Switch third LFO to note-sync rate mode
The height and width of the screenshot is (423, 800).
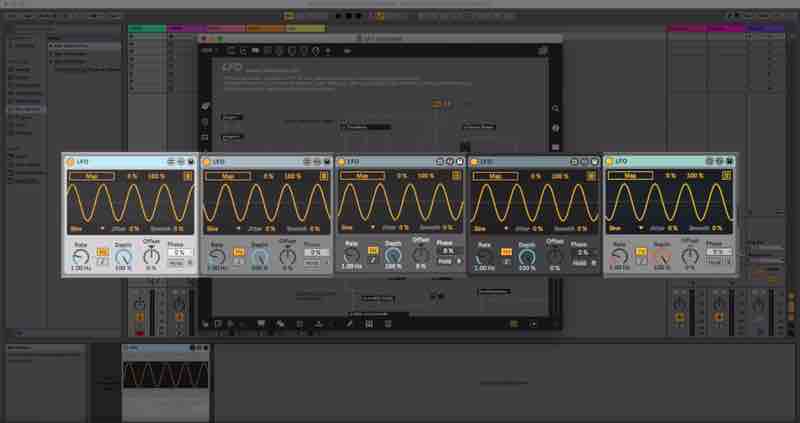point(373,260)
